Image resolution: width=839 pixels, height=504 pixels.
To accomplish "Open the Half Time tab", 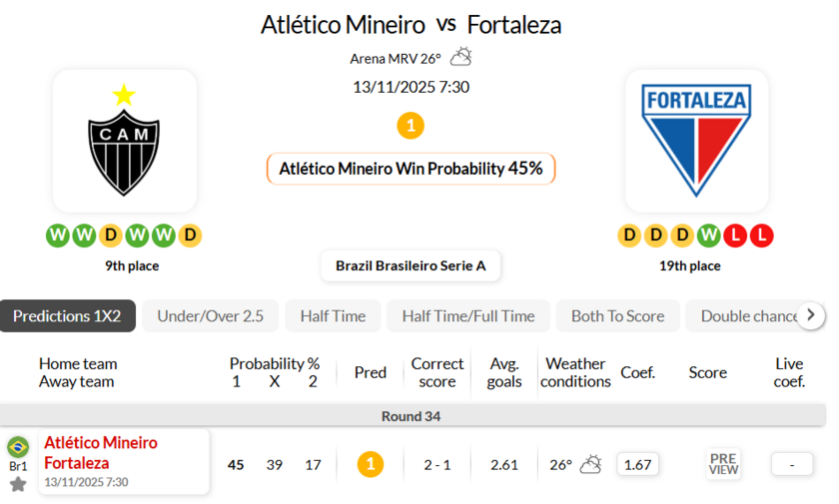I will [x=333, y=316].
